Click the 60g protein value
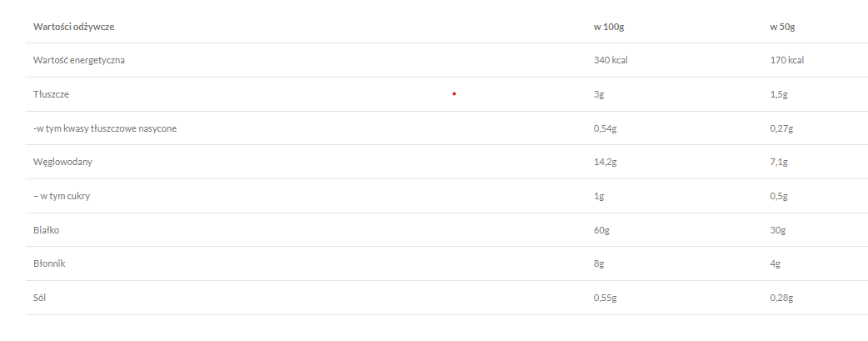The image size is (868, 341). [601, 229]
